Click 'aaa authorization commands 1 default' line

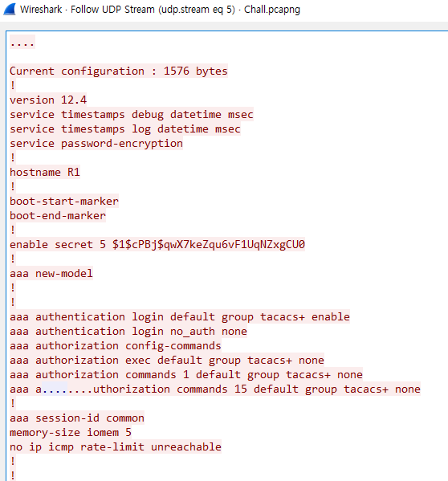pos(186,374)
